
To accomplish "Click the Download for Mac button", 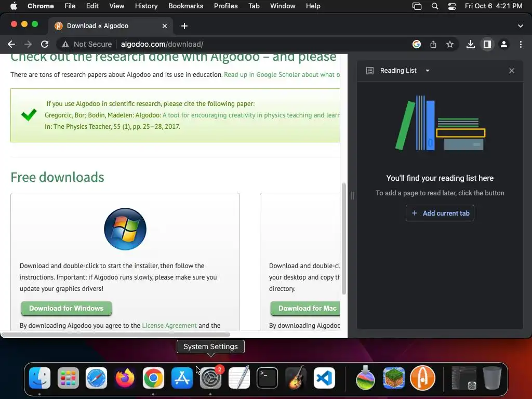I will point(305,308).
